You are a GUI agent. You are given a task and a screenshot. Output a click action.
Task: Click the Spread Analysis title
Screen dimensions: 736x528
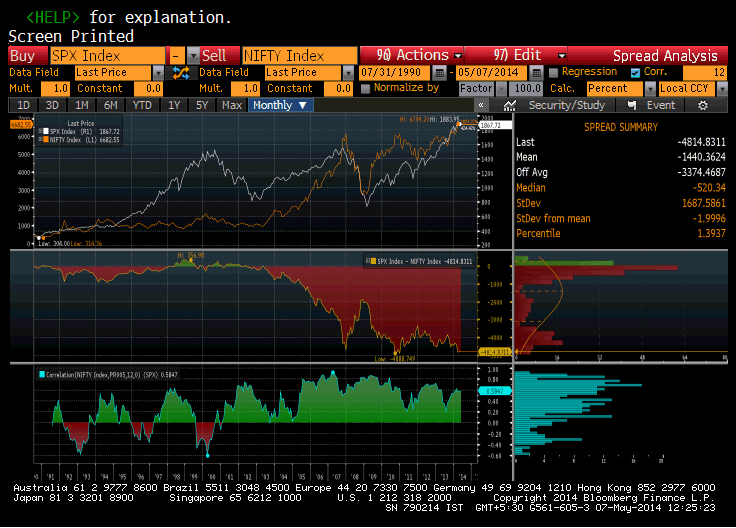665,56
